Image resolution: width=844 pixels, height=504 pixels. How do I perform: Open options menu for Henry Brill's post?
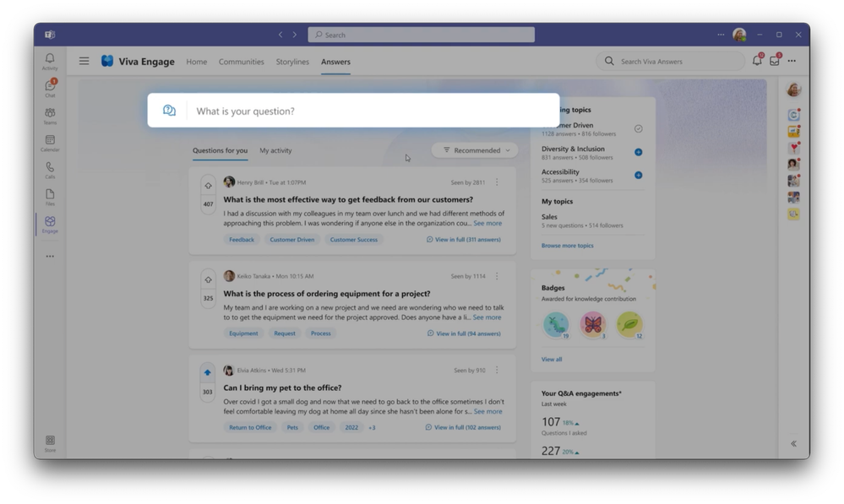tap(497, 182)
